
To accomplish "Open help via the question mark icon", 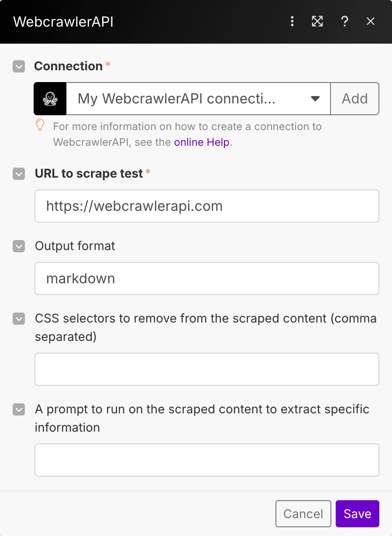I will pyautogui.click(x=345, y=21).
